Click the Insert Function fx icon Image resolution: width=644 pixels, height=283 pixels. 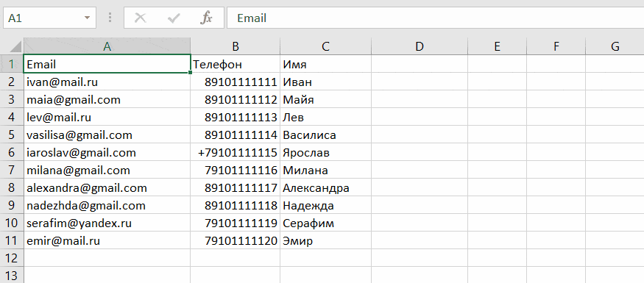pyautogui.click(x=206, y=18)
